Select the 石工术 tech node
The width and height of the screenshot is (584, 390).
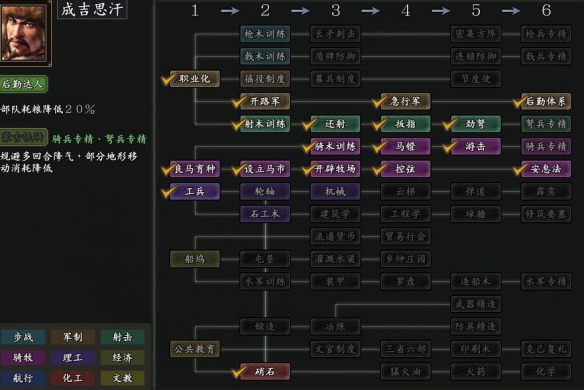(x=265, y=214)
